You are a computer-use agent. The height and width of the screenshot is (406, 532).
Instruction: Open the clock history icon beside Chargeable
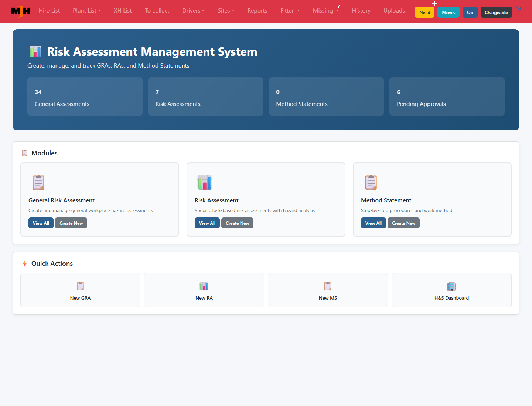(519, 9)
